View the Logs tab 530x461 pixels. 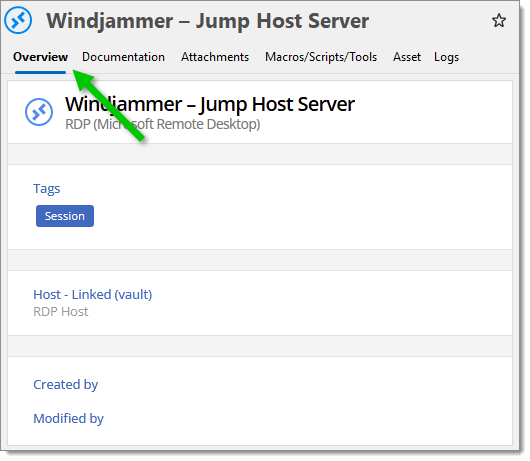pos(446,57)
